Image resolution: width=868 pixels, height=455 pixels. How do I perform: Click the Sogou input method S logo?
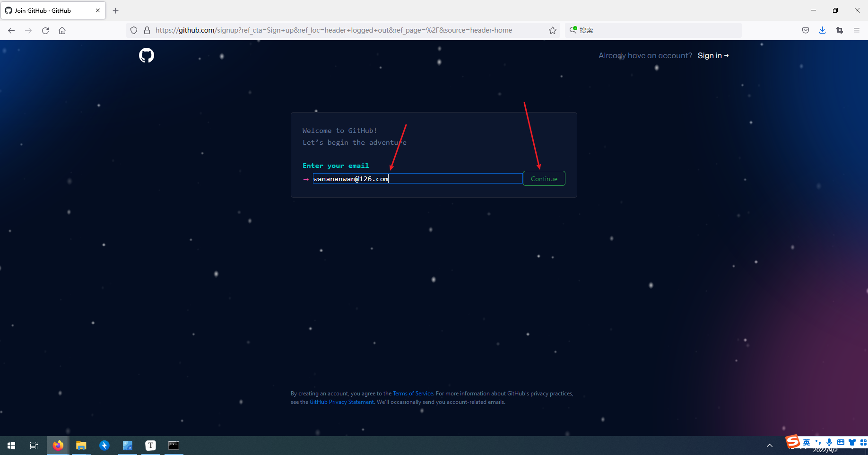coord(793,442)
